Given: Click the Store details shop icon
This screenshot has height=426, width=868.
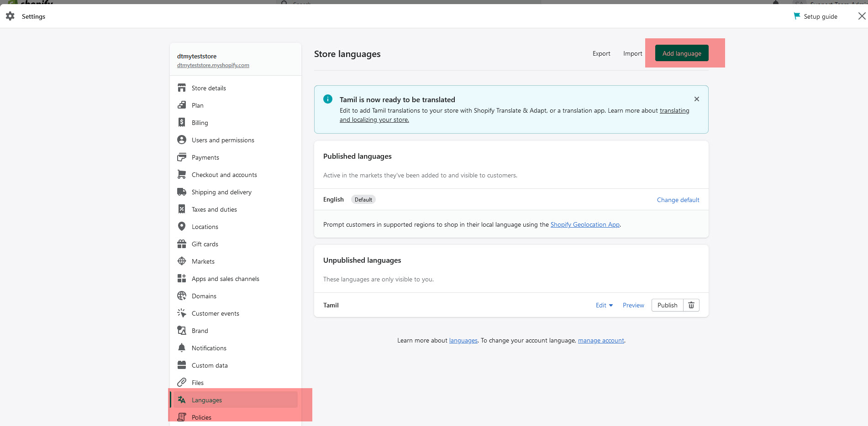Looking at the screenshot, I should click(x=182, y=88).
